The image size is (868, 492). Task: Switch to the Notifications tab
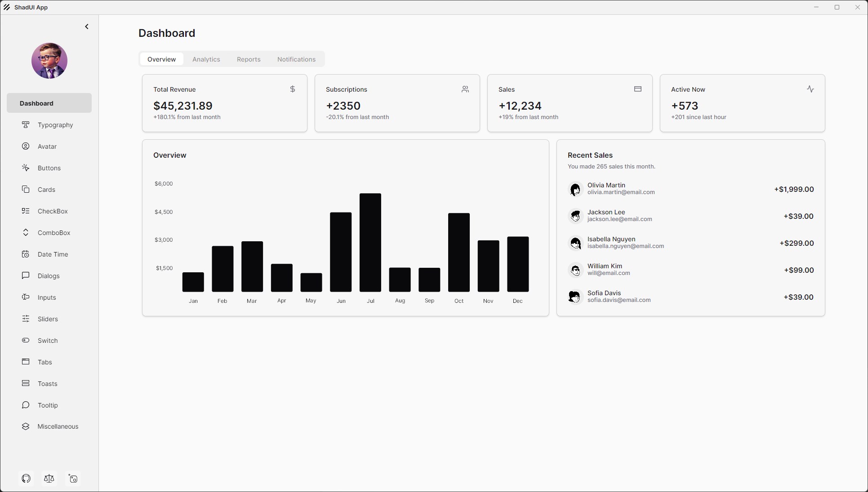(x=296, y=59)
